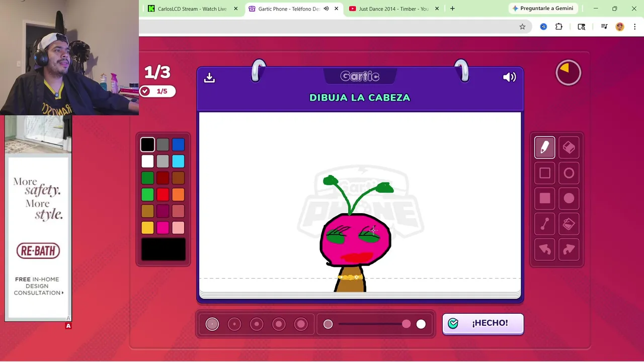The width and height of the screenshot is (644, 362).
Task: Pick the bright red color swatch
Action: coord(163,195)
